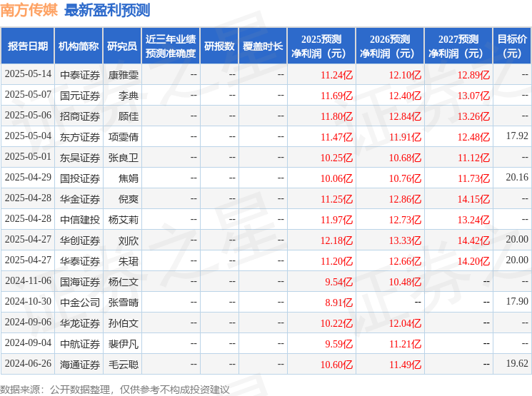Click the 研报数 column header
This screenshot has height=396, width=532.
(x=219, y=46)
